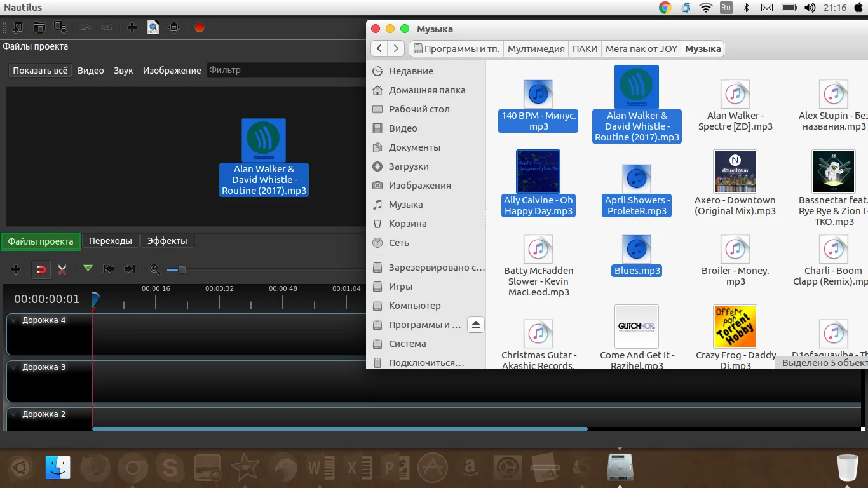Viewport: 868px width, 488px height.
Task: Jump to previous marker
Action: 109,269
